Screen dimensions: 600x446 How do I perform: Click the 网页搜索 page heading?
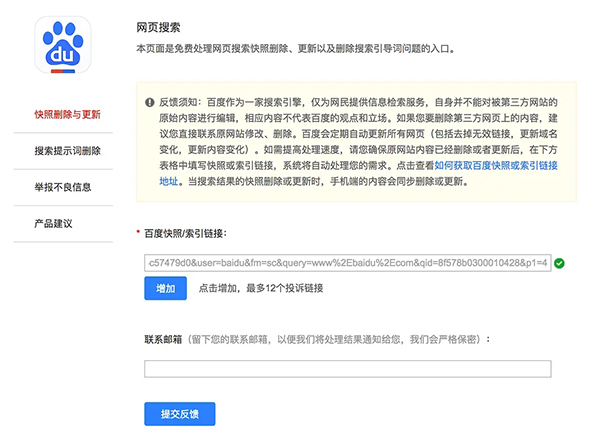tap(158, 27)
